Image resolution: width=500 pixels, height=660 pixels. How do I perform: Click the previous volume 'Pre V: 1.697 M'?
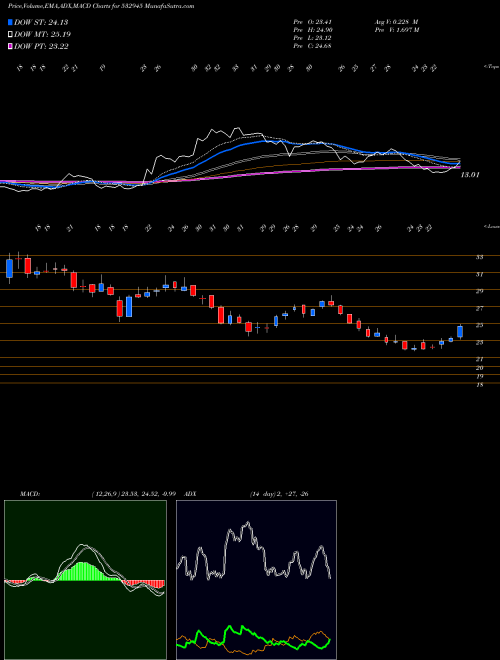pyautogui.click(x=397, y=30)
